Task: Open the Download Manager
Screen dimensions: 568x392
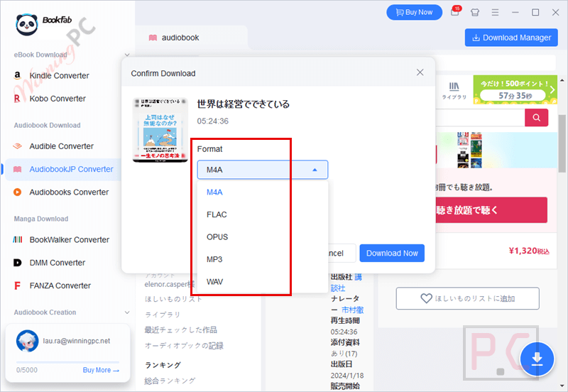Action: [x=511, y=38]
